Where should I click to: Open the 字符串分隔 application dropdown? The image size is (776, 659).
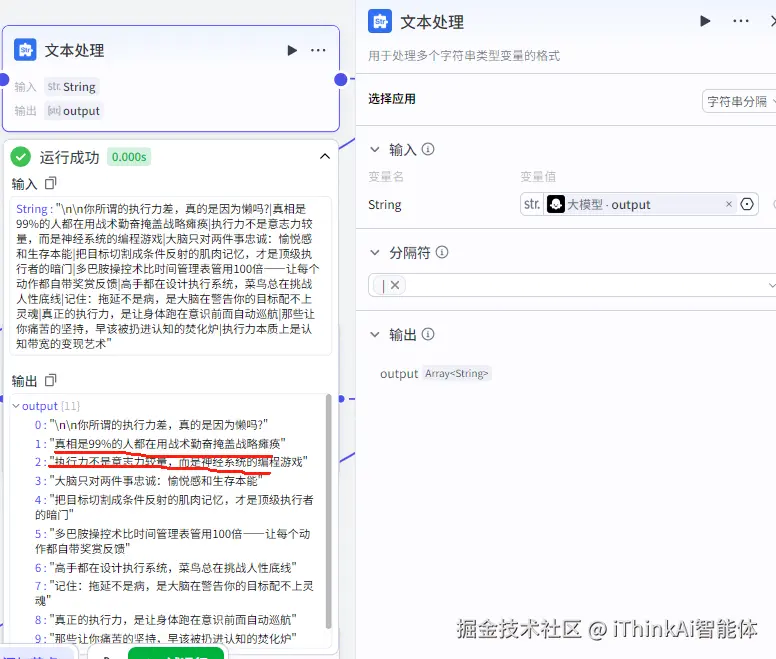pos(739,101)
